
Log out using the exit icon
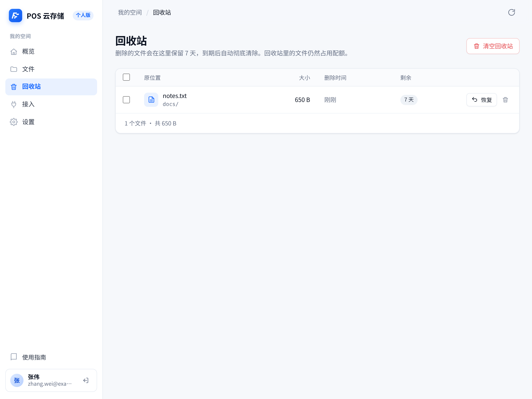coord(86,380)
